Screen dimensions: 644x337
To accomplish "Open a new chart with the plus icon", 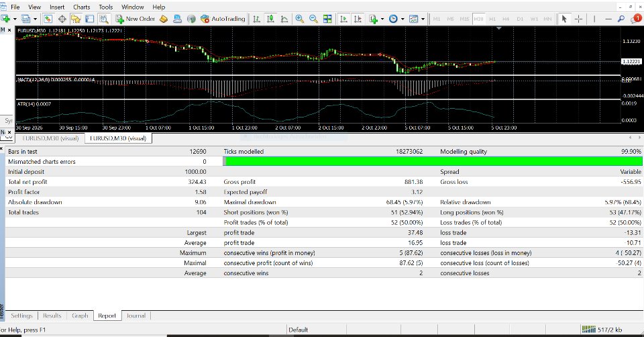I will tap(5, 19).
